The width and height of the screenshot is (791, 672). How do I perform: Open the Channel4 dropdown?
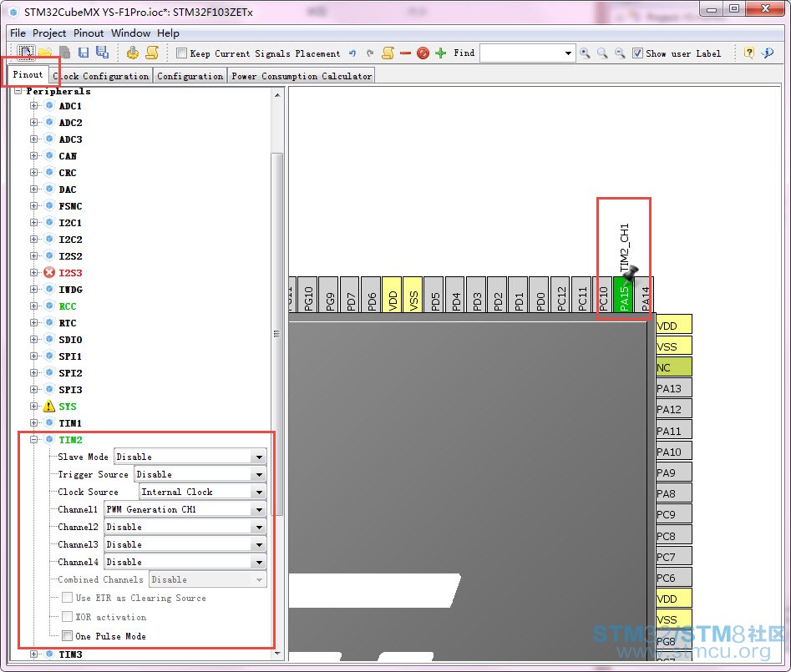pos(259,562)
